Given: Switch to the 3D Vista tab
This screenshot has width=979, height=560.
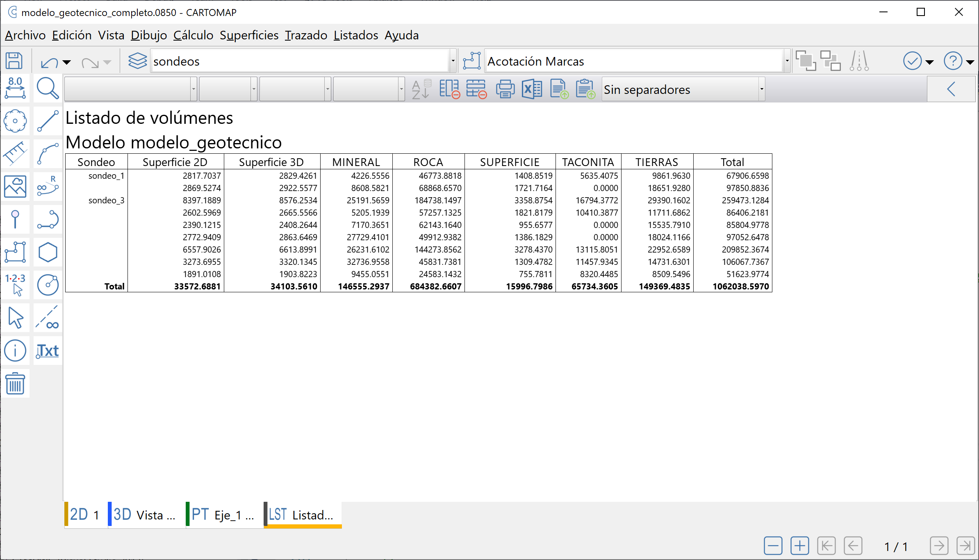Looking at the screenshot, I should pyautogui.click(x=144, y=514).
